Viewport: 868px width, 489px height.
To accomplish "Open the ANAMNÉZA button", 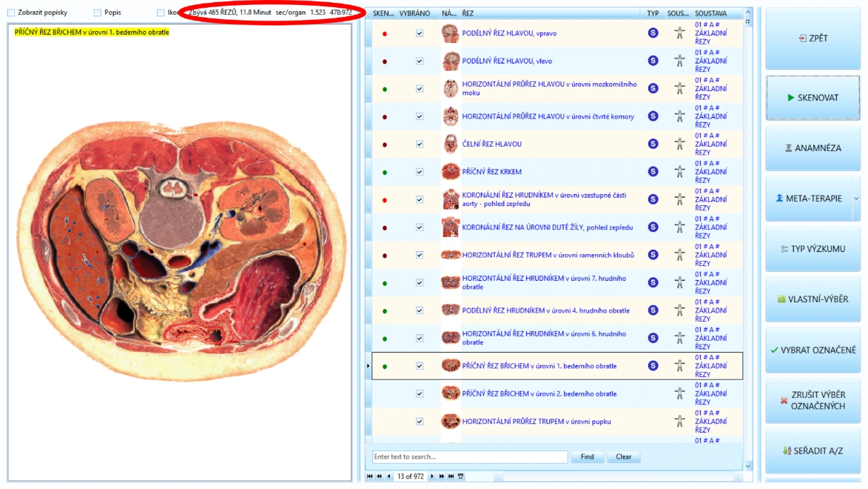I will click(x=813, y=148).
